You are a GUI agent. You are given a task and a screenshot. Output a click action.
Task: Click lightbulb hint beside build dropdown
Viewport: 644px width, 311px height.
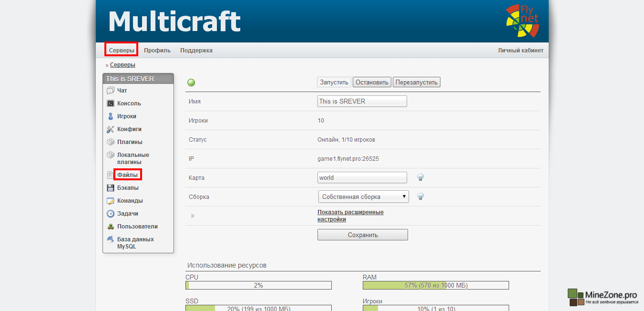coord(420,197)
